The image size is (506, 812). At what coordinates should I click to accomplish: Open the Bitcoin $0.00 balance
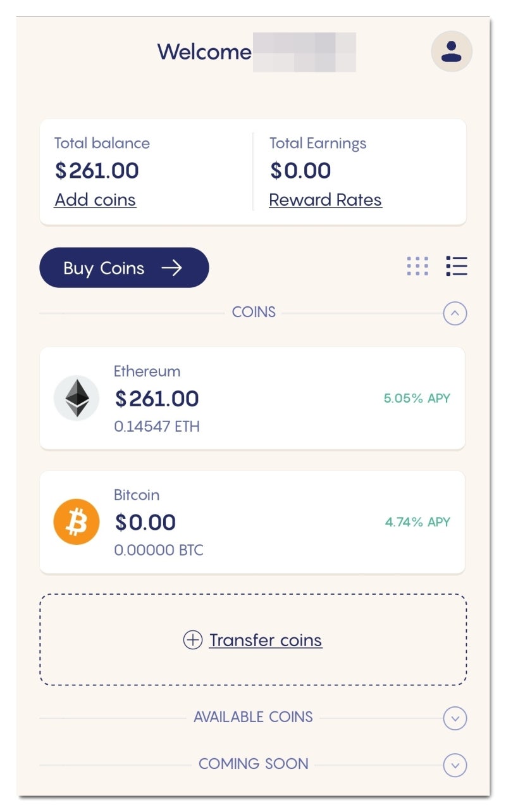coord(145,523)
